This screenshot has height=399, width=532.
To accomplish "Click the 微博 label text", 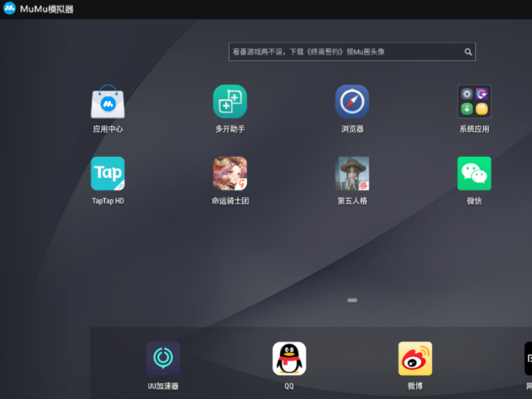I will [x=416, y=386].
